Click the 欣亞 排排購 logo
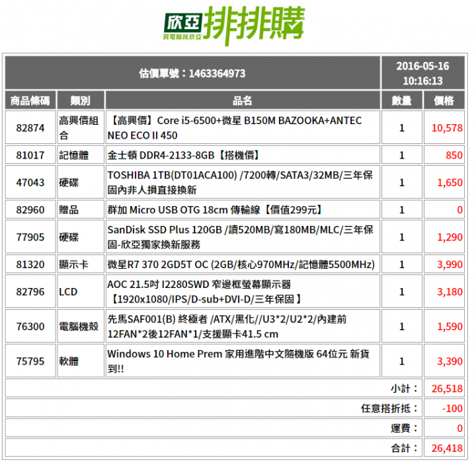Image resolution: width=476 pixels, height=463 pixels. tap(234, 26)
